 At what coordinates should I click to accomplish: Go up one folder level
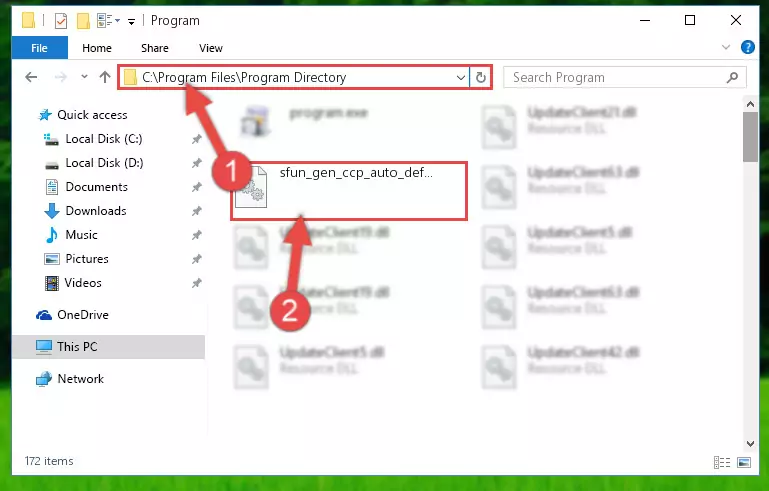point(104,77)
